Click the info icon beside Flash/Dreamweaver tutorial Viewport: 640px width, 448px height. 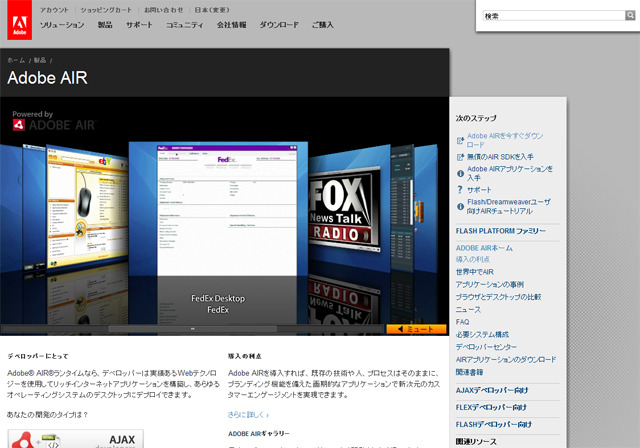460,206
